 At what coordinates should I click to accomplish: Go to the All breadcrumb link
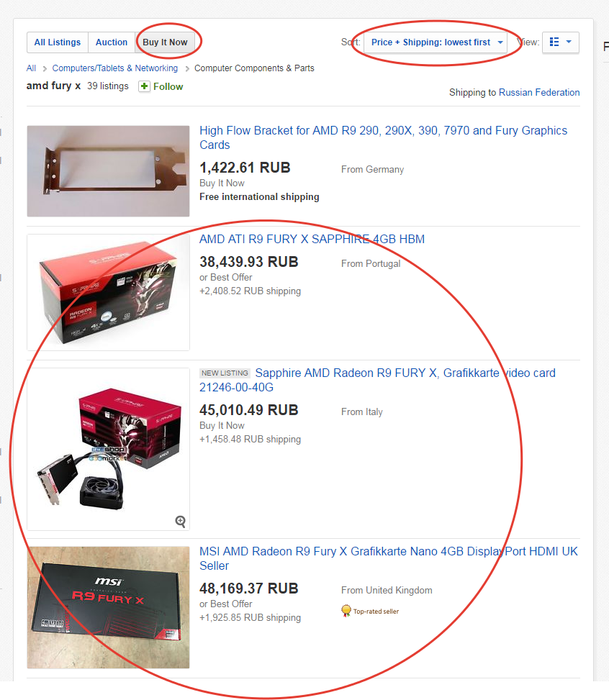pyautogui.click(x=31, y=68)
